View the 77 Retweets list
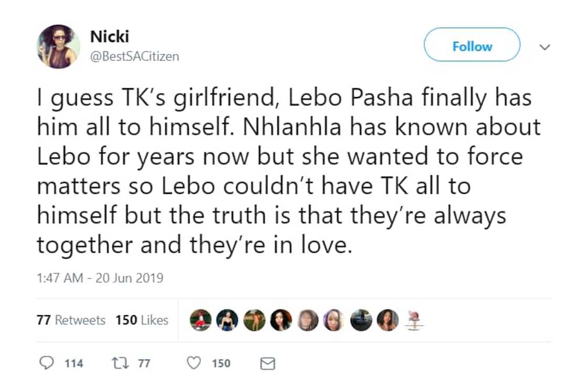The image size is (588, 386). (x=71, y=320)
